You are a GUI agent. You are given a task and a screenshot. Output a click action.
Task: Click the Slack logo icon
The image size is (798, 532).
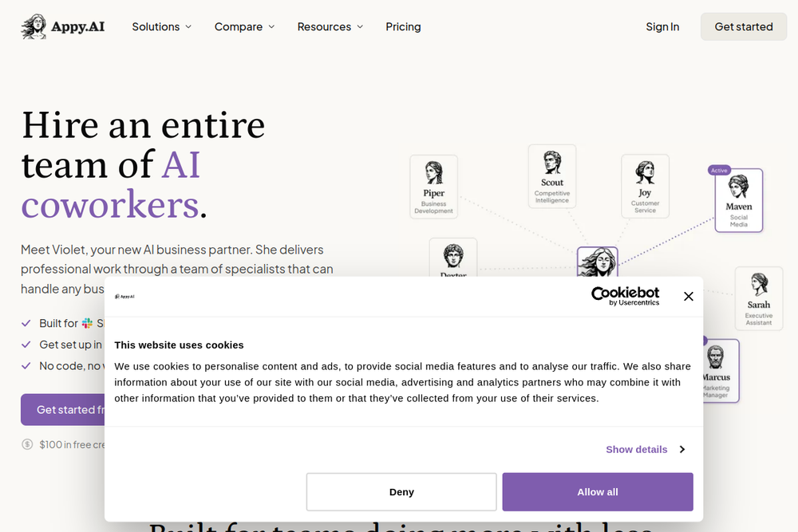coord(88,323)
